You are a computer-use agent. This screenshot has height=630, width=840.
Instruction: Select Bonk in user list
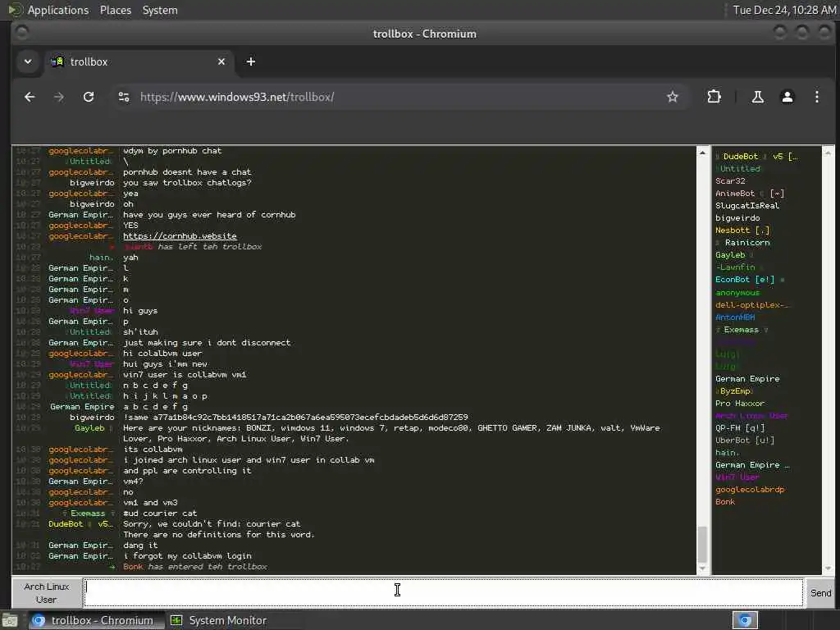point(725,502)
